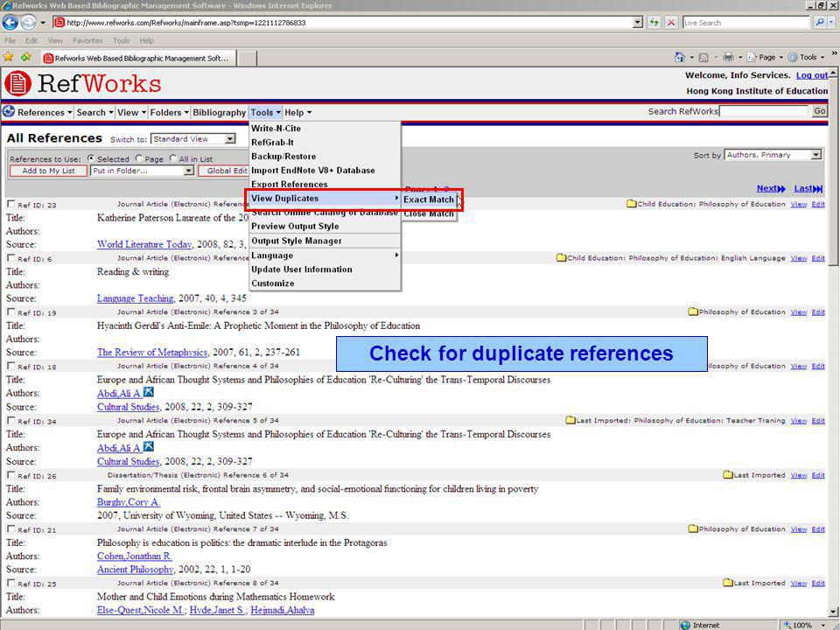Viewport: 840px width, 630px height.
Task: Click the Next page link
Action: 770,189
